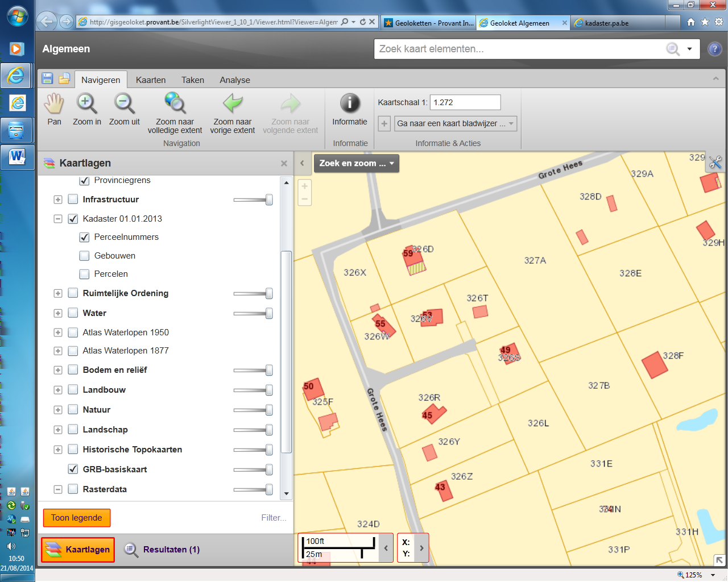Activate the Zoom uit magnifier tool

tap(124, 109)
